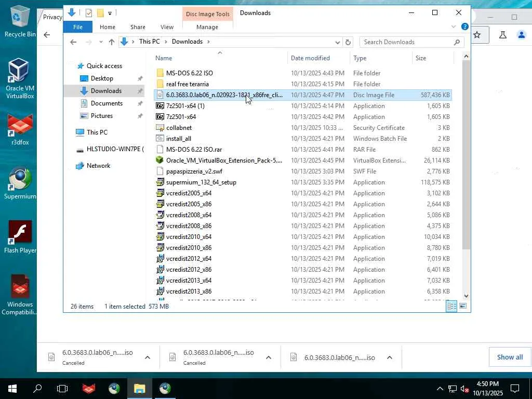Select Oracle VM VirtualBox Extension Pack file
Screen dimensions: 532x399
tap(303, 160)
